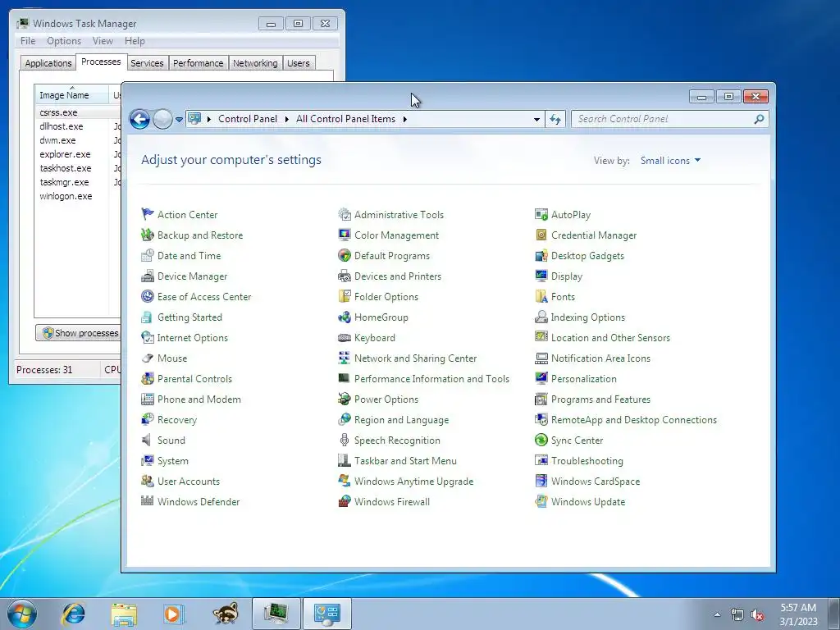Click the Show processes button in Task Manager
840x630 pixels.
click(79, 333)
